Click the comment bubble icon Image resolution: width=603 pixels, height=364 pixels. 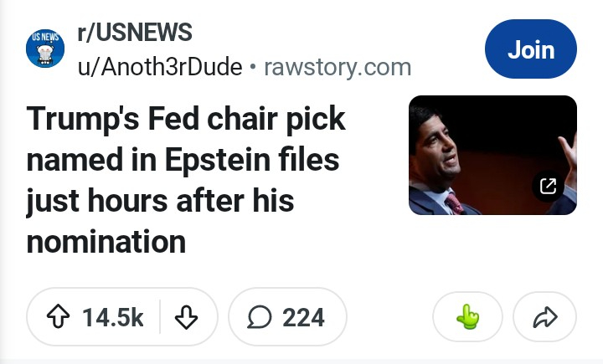pos(260,317)
